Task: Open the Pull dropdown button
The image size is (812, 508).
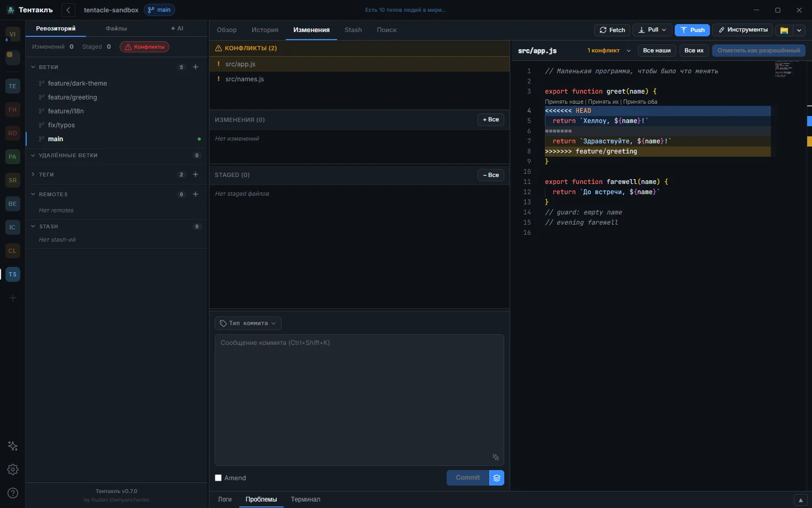Action: coord(652,30)
